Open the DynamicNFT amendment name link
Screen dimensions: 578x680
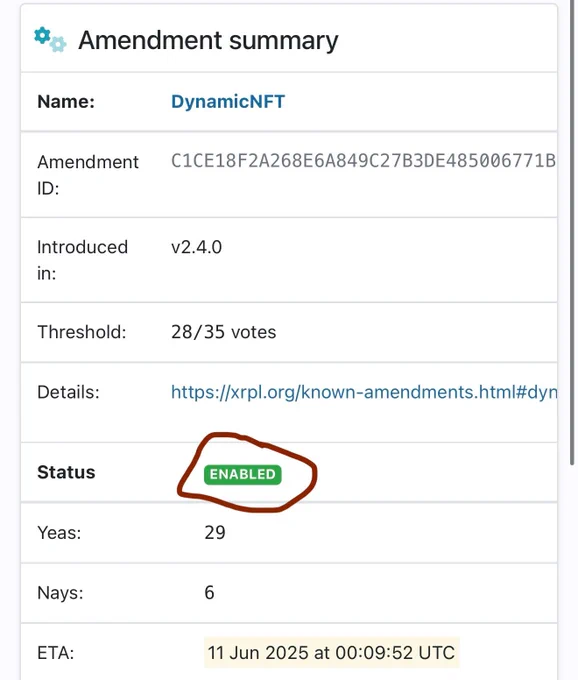click(228, 101)
